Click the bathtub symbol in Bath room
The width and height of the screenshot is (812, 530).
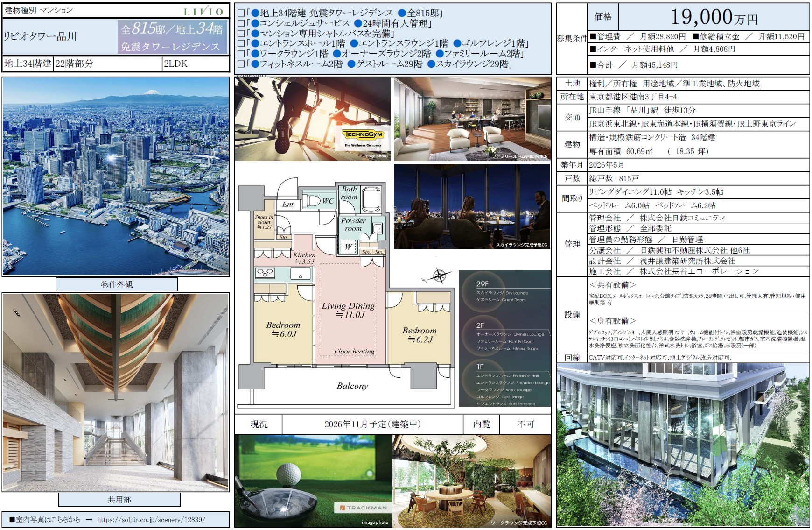click(x=371, y=199)
